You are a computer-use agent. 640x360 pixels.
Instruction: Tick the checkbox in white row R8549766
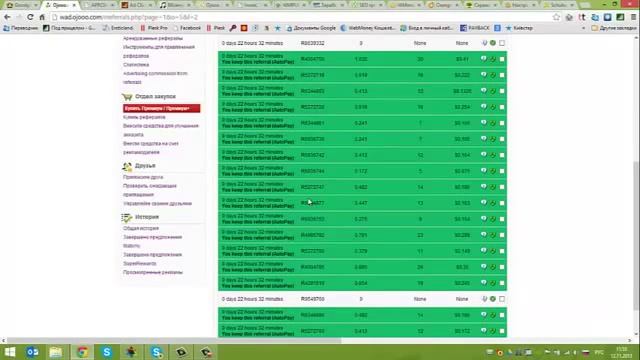click(x=502, y=299)
